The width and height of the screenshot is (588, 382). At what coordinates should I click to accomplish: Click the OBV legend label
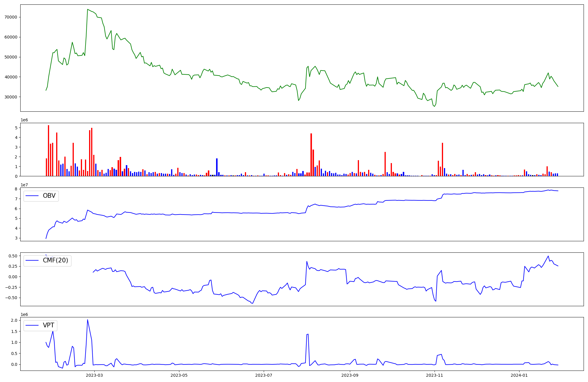(49, 196)
